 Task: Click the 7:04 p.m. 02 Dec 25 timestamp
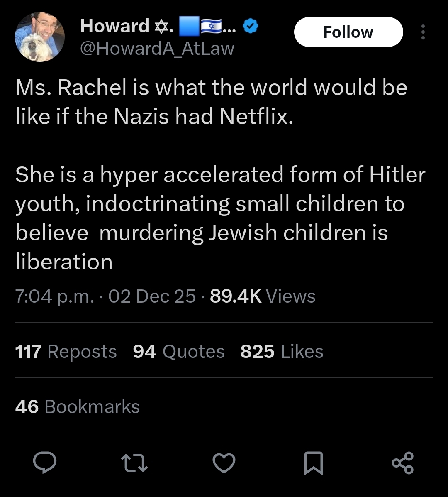[105, 296]
